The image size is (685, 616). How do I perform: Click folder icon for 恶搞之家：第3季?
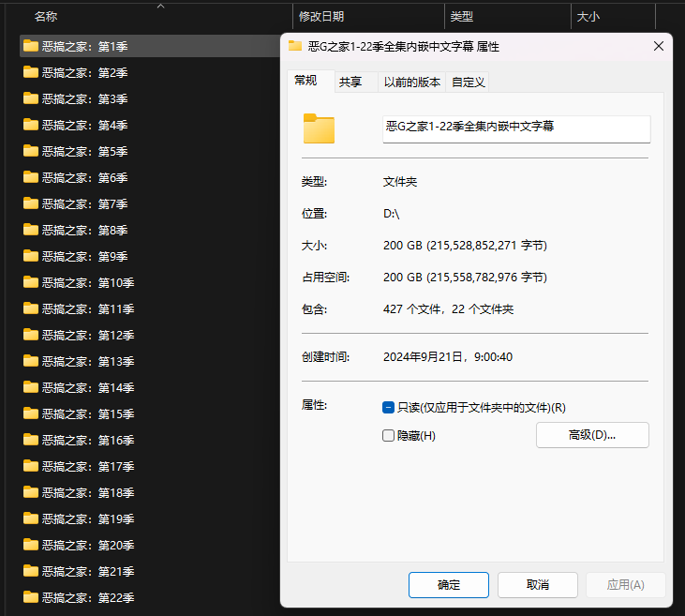31,98
